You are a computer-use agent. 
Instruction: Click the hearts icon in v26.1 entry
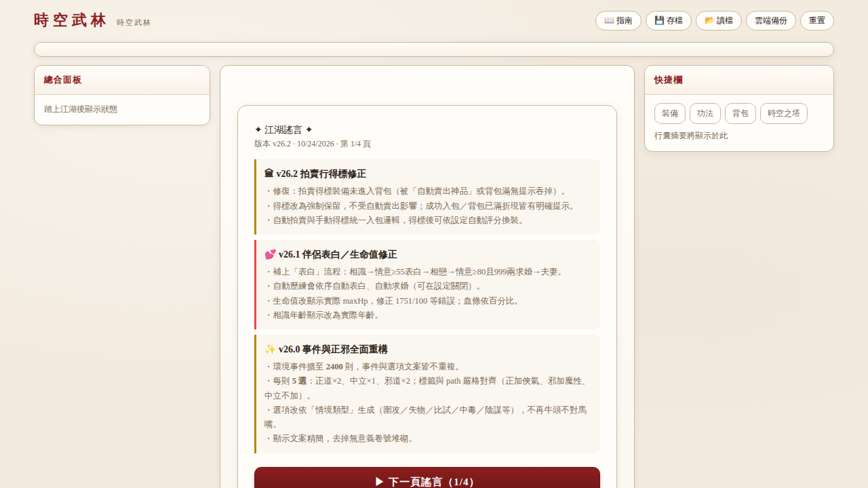270,254
